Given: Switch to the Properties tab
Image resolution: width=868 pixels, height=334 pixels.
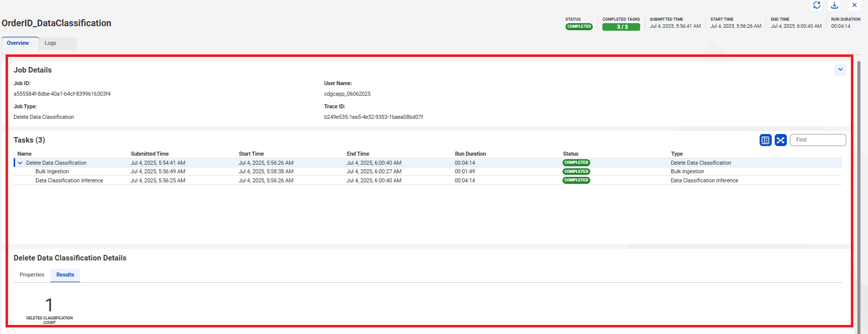Looking at the screenshot, I should 32,275.
